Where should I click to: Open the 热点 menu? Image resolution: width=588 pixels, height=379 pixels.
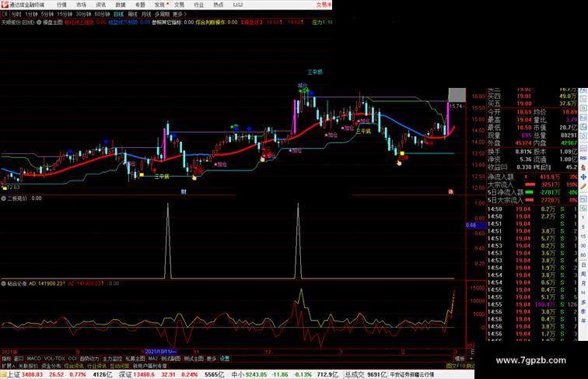tap(219, 5)
